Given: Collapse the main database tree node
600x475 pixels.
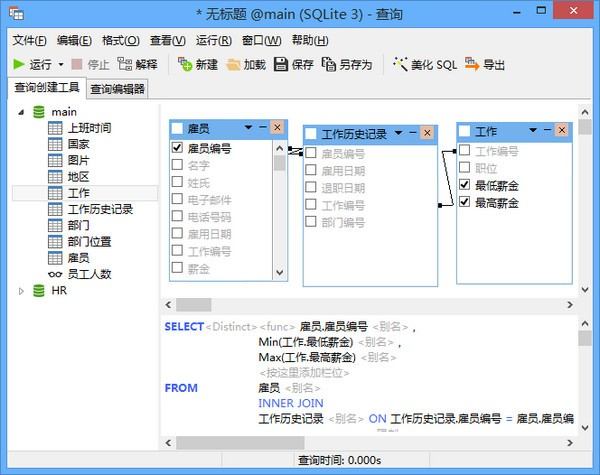Looking at the screenshot, I should (21, 113).
